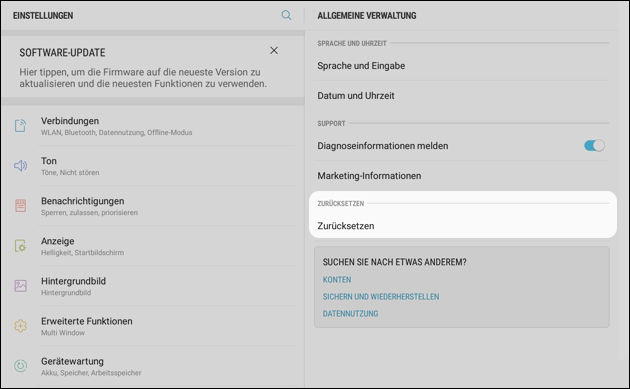Open Sprache und Eingabe
This screenshot has height=389, width=630.
[x=462, y=66]
